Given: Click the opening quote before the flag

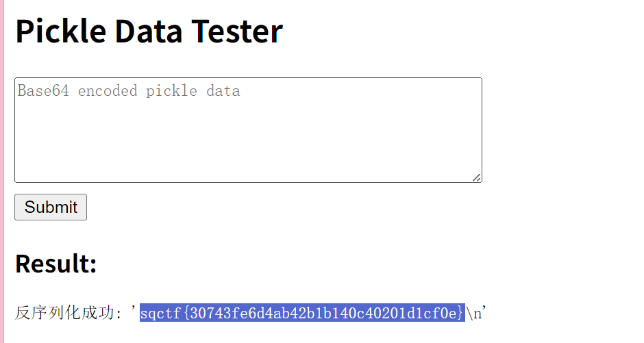Looking at the screenshot, I should [x=134, y=312].
